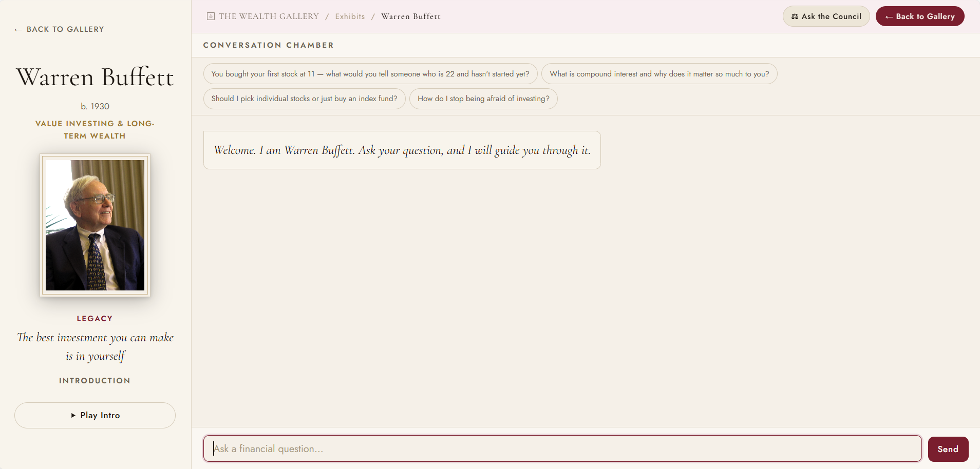Focus the 'Ask a financial question...' input field
The width and height of the screenshot is (980, 469).
tap(562, 448)
